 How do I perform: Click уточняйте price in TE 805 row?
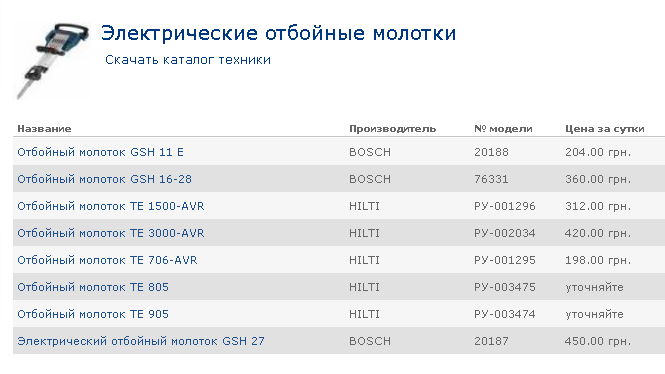tap(594, 287)
